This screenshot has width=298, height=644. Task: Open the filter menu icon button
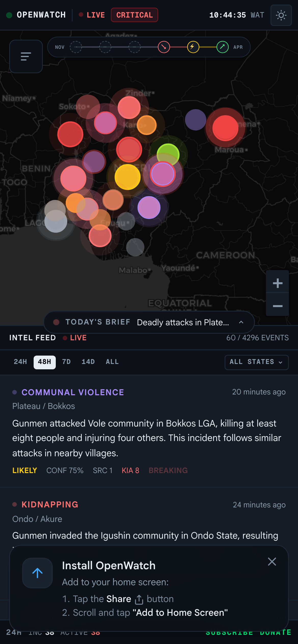click(x=26, y=56)
